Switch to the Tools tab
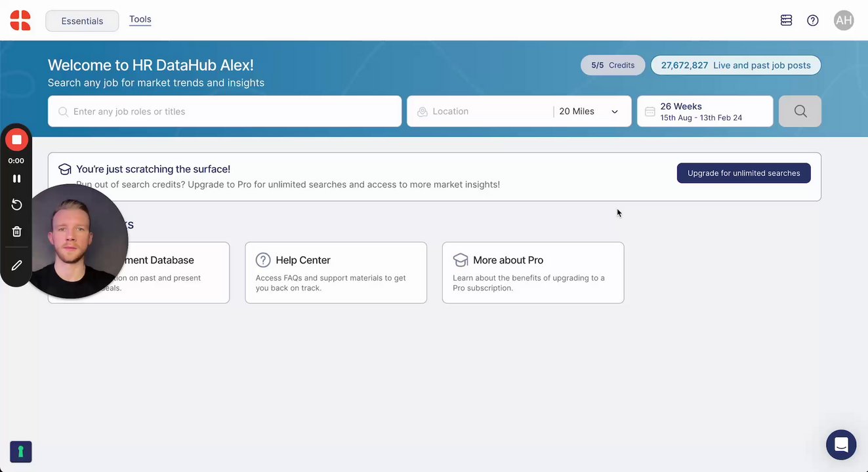Screen dimensions: 868x472 [140, 20]
